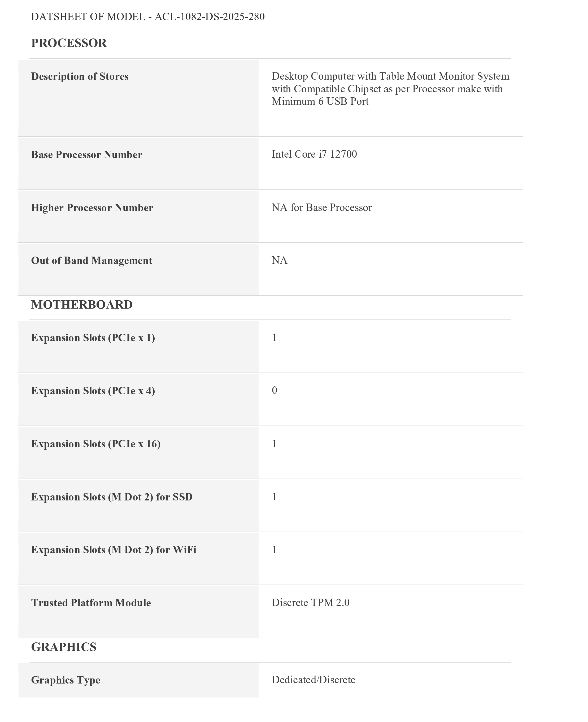Select the MOTHERBOARD section heading
The image size is (588, 722).
82,305
